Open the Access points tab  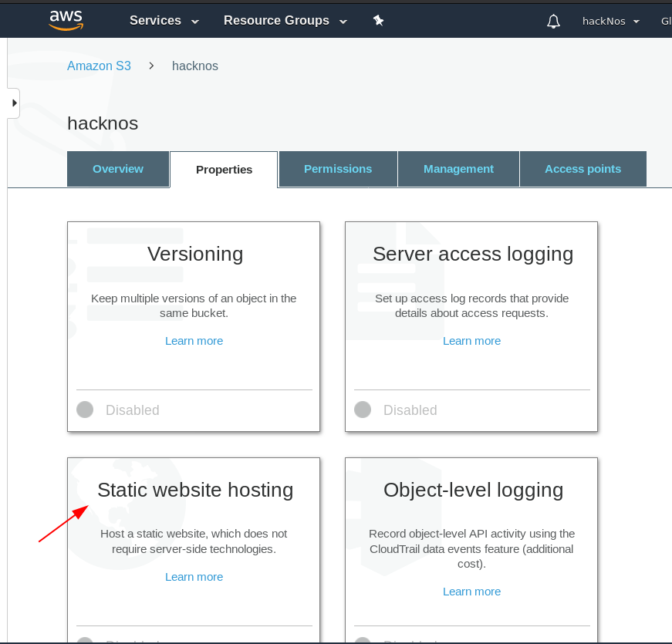coord(583,169)
